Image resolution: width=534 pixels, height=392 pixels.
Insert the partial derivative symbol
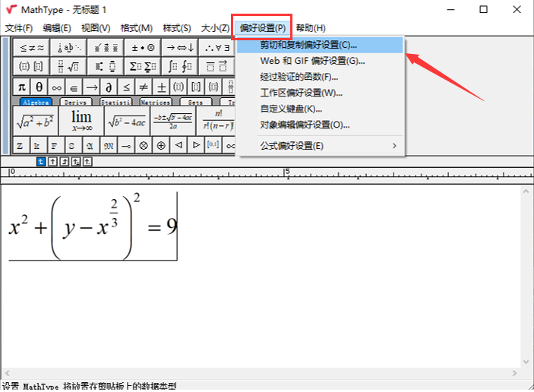click(109, 87)
